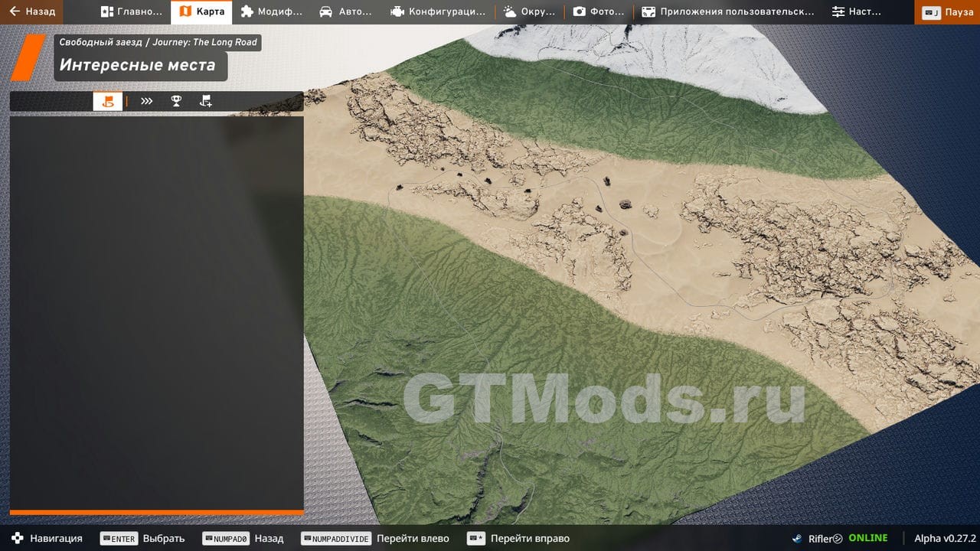This screenshot has height=551, width=980.
Task: Select the points of interest filter icon
Action: (108, 101)
